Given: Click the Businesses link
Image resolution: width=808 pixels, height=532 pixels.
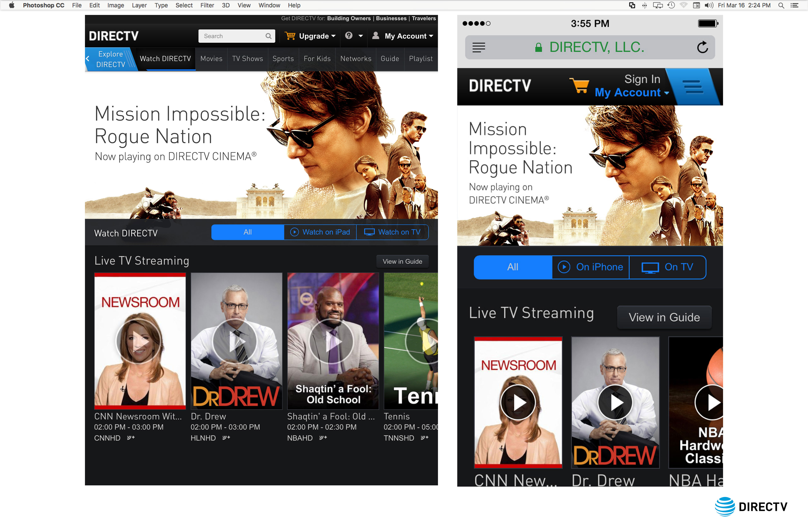Looking at the screenshot, I should click(391, 18).
